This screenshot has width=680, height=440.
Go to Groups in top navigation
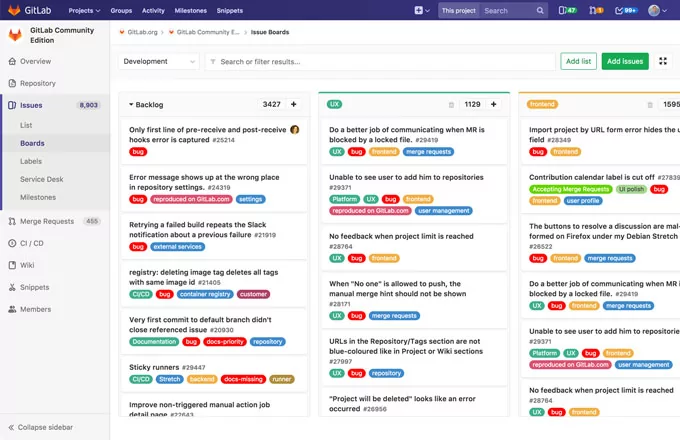coord(121,10)
